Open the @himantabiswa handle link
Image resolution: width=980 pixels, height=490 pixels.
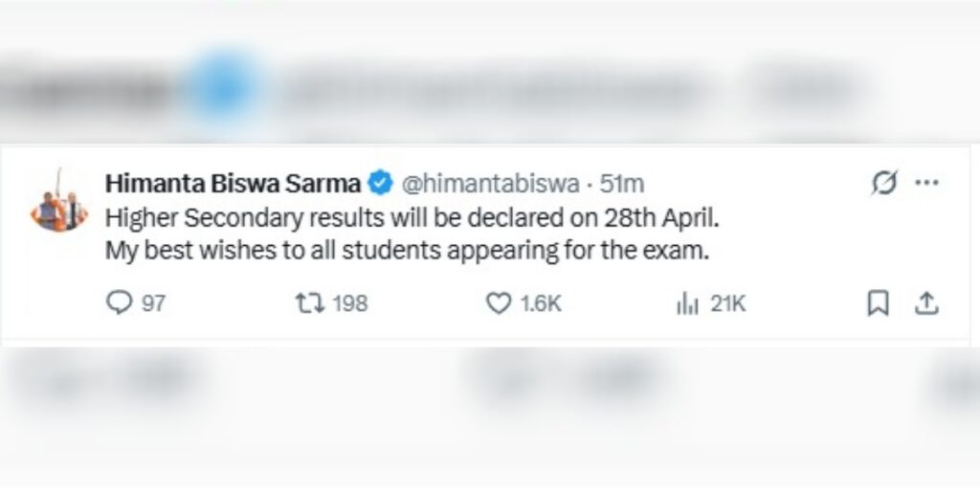(x=488, y=182)
